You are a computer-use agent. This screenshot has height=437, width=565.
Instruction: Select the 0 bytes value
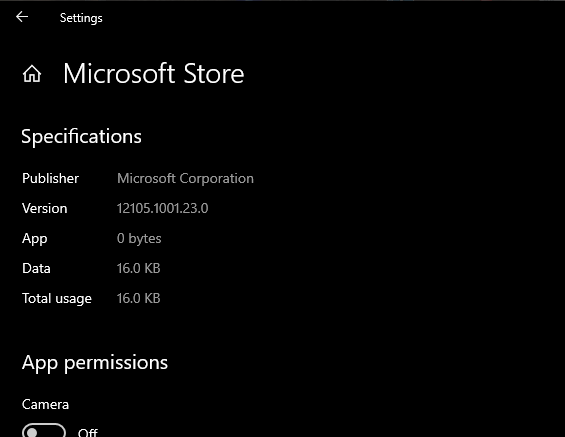[x=139, y=238]
